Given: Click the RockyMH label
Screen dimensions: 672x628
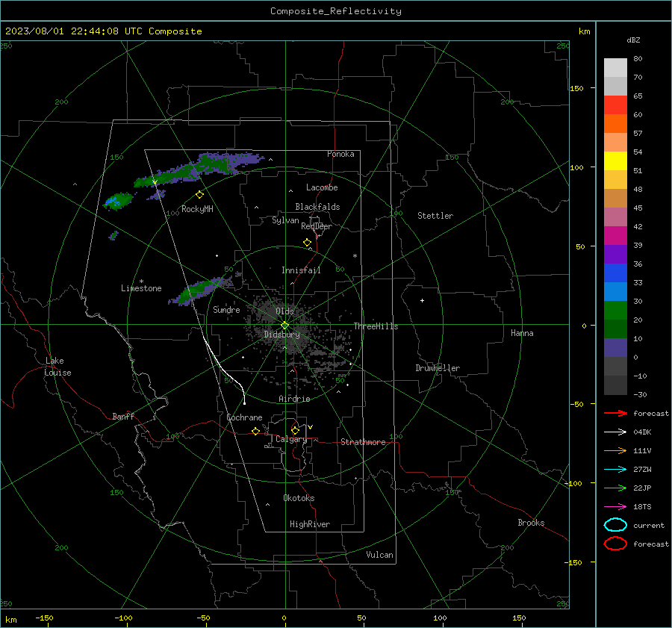Looking at the screenshot, I should (197, 209).
